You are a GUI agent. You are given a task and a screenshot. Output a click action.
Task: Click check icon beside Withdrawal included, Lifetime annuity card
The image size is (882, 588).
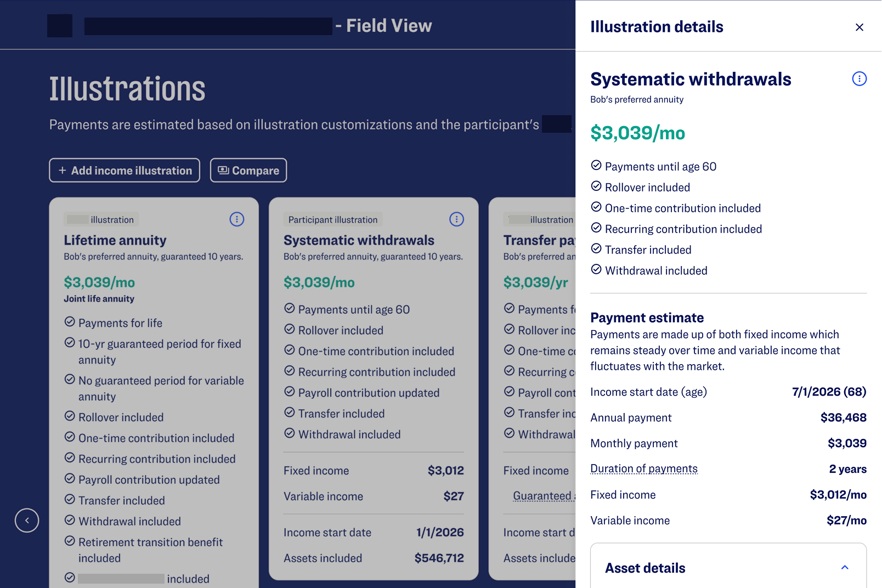point(70,520)
